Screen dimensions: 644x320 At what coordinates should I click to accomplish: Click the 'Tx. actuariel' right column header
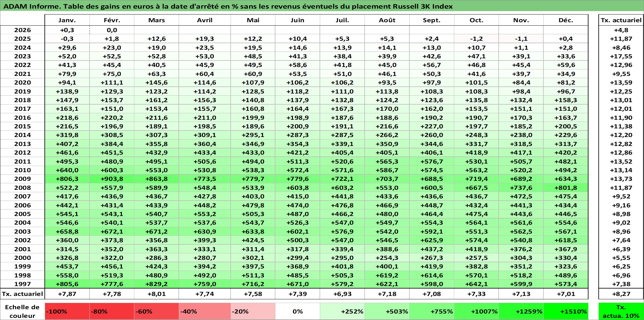tap(621, 20)
